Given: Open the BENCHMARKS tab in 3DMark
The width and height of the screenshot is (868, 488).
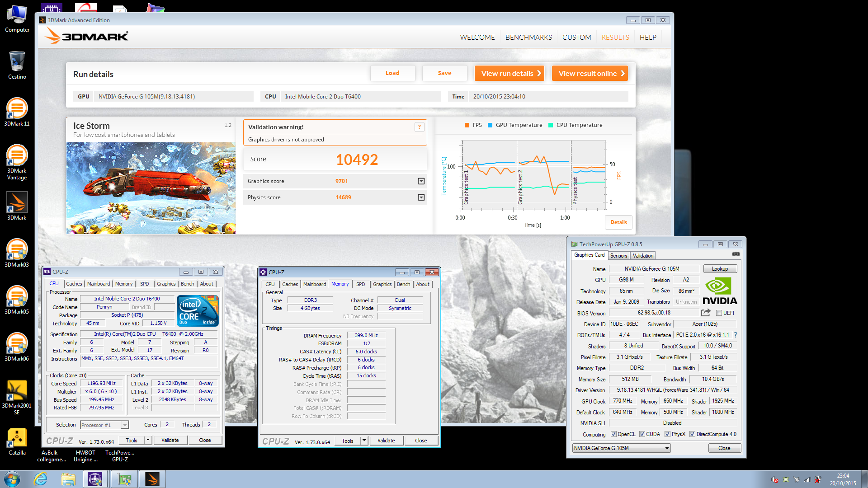Looking at the screenshot, I should [528, 37].
